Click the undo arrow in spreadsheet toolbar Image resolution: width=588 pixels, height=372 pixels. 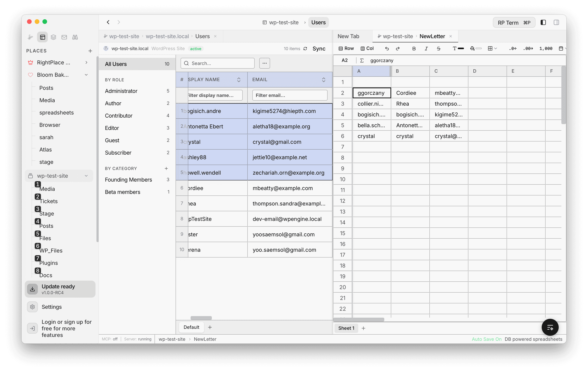tap(387, 48)
